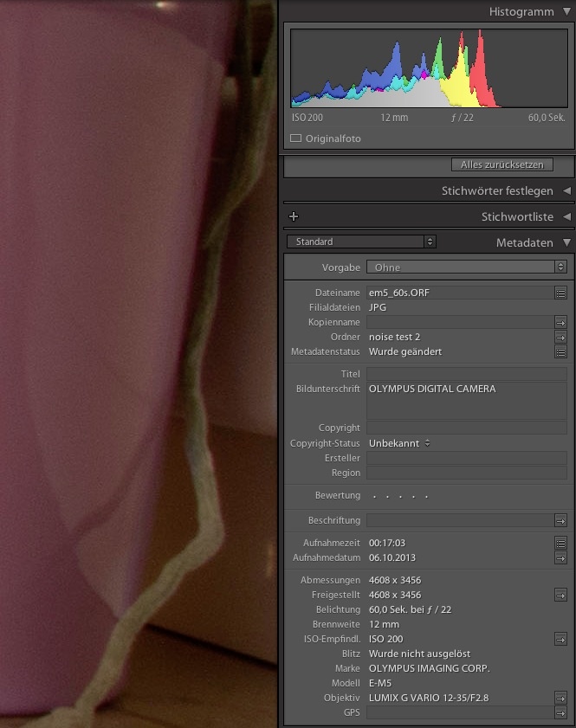Open the Copyright-Status Unbekannt dropdown
This screenshot has height=728, width=576.
pos(399,443)
